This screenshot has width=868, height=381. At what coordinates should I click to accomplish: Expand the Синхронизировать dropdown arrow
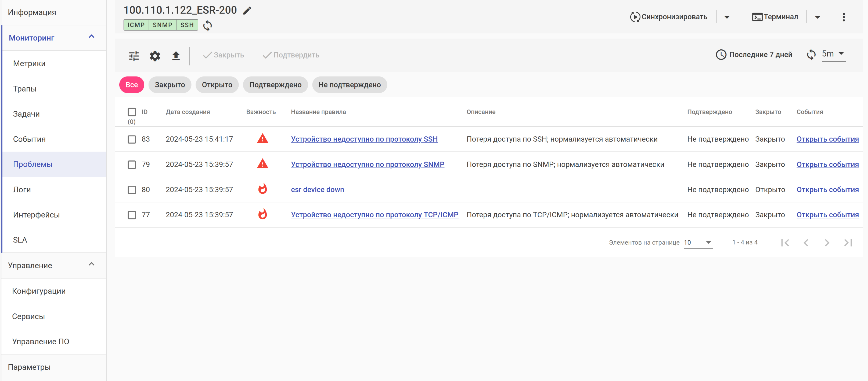pyautogui.click(x=727, y=17)
